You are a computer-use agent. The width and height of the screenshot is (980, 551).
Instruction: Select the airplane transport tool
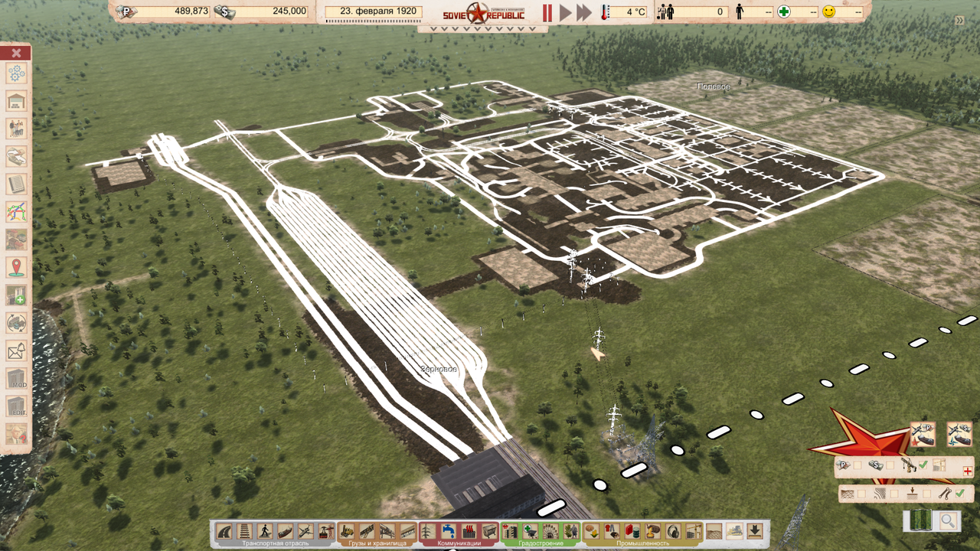[x=305, y=531]
